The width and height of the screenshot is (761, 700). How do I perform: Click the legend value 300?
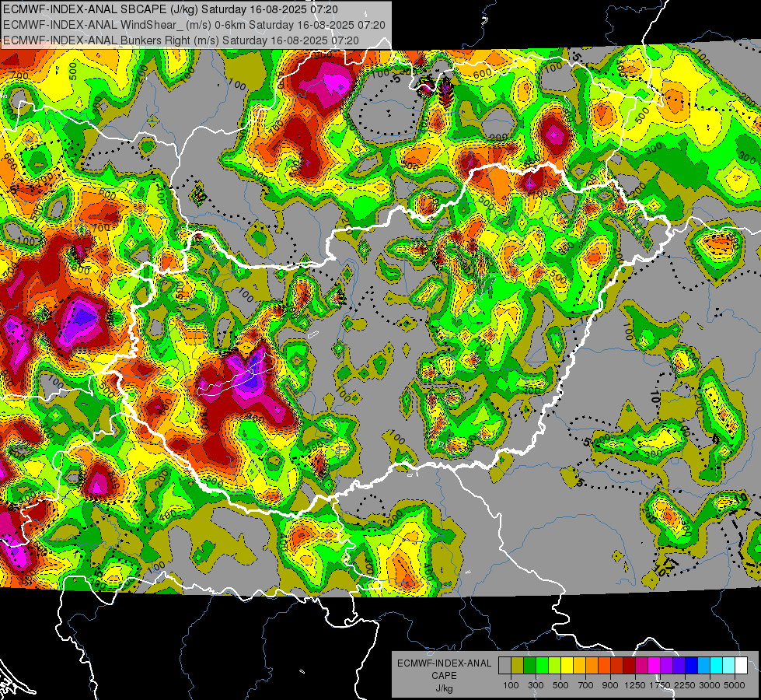tap(536, 685)
